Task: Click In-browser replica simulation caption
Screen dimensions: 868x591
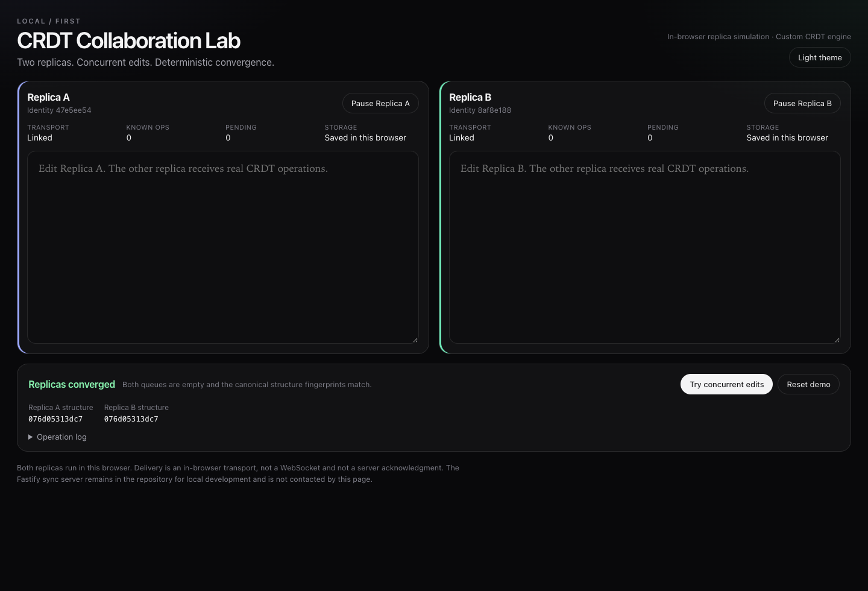Action: point(759,37)
